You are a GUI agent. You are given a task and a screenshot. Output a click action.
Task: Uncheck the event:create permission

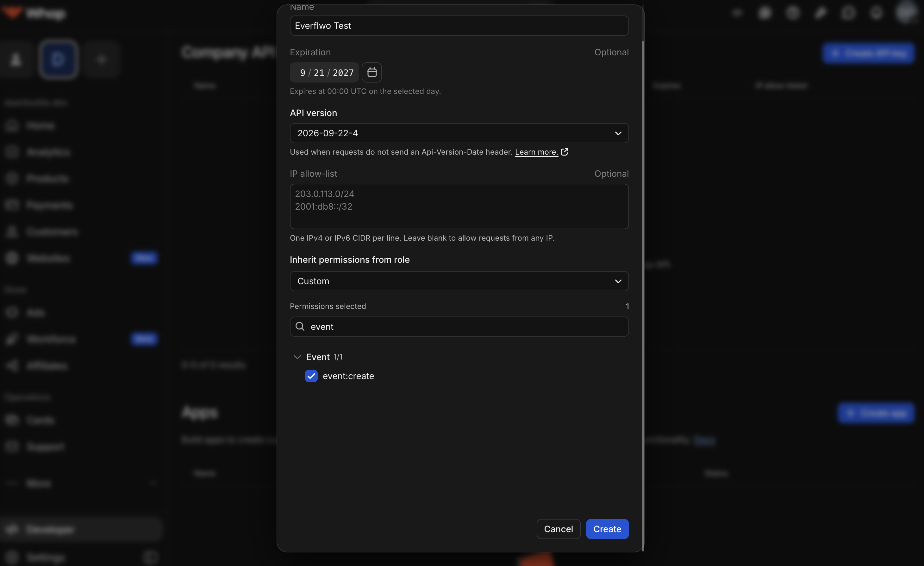311,376
